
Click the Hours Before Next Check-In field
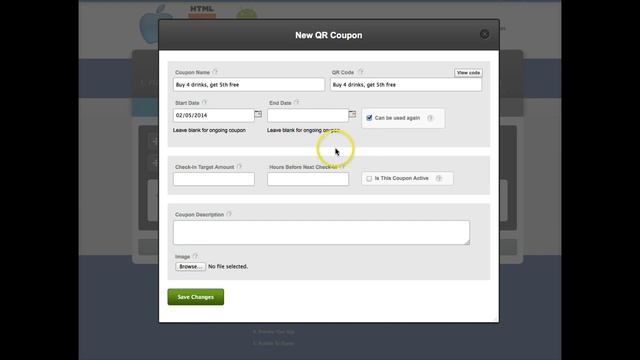308,179
